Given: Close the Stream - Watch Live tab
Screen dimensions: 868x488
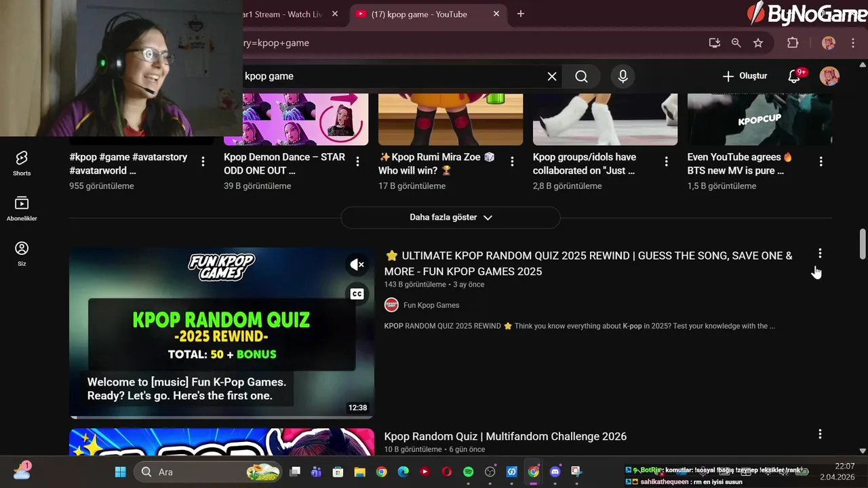Looking at the screenshot, I should click(x=335, y=14).
